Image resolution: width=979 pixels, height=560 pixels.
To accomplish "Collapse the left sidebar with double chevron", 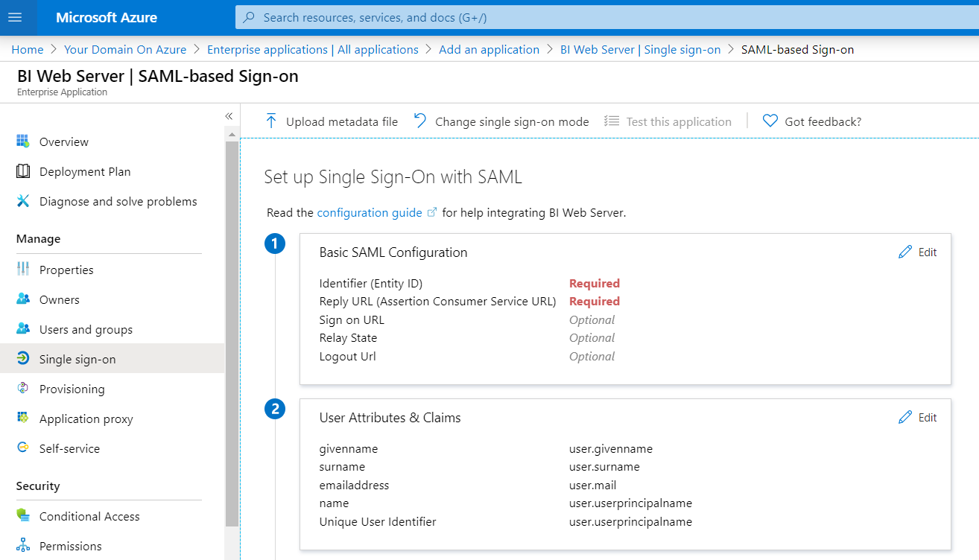I will pyautogui.click(x=229, y=116).
